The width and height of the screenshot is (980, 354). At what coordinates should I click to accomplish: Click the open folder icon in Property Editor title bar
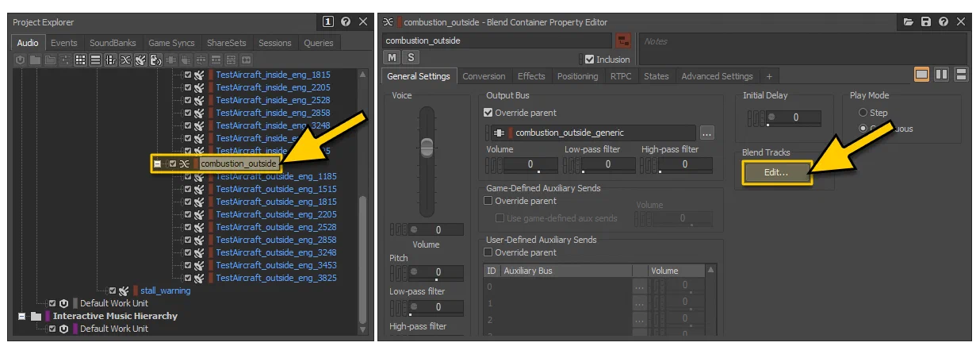(x=909, y=22)
